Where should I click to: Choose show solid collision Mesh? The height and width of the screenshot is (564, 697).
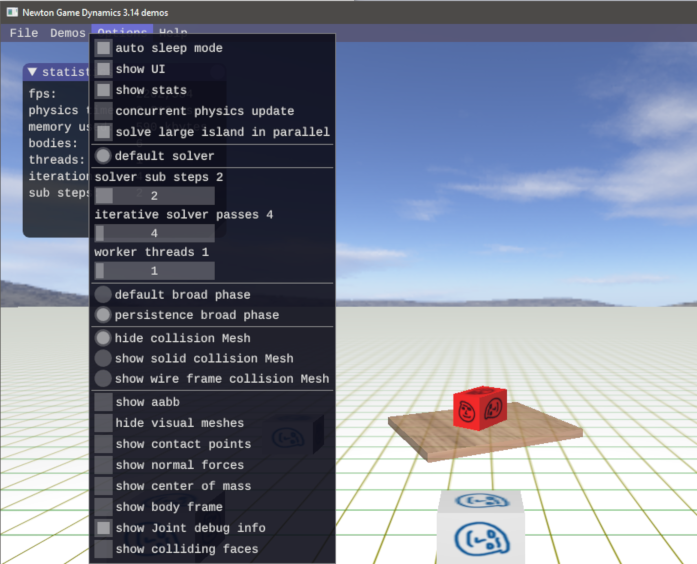(104, 358)
